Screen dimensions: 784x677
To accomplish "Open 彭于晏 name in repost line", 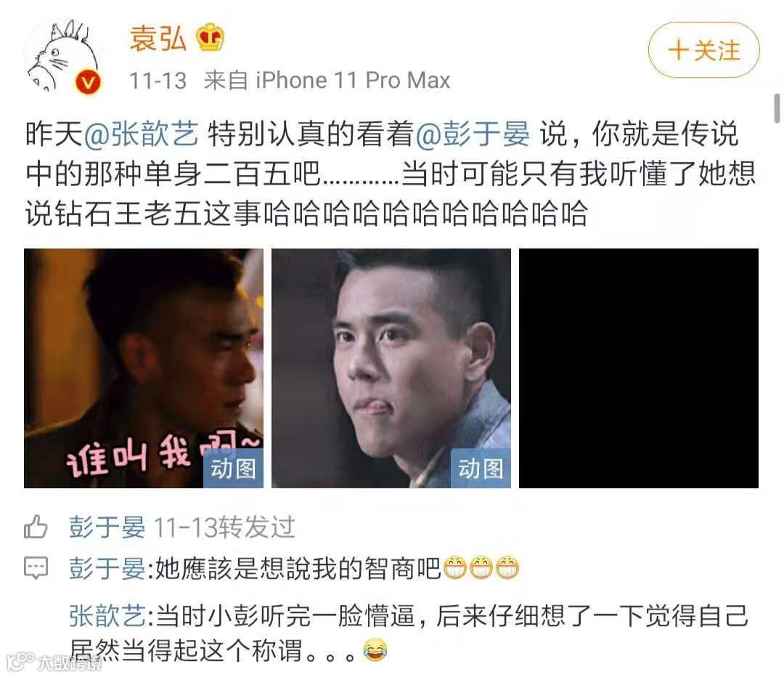I will pyautogui.click(x=107, y=527).
